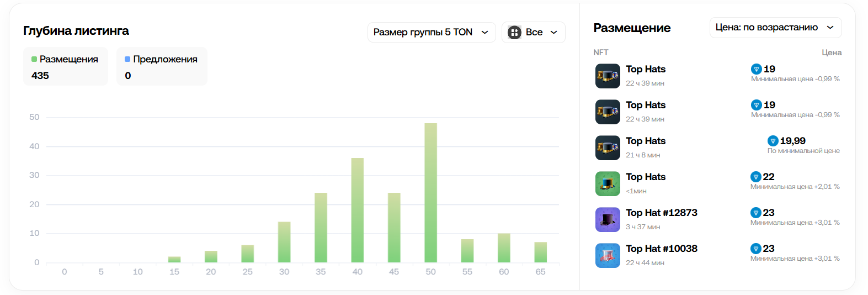Viewport: 868px width, 295px height.
Task: Click the green Top Hats NFT thumbnail
Action: (608, 184)
